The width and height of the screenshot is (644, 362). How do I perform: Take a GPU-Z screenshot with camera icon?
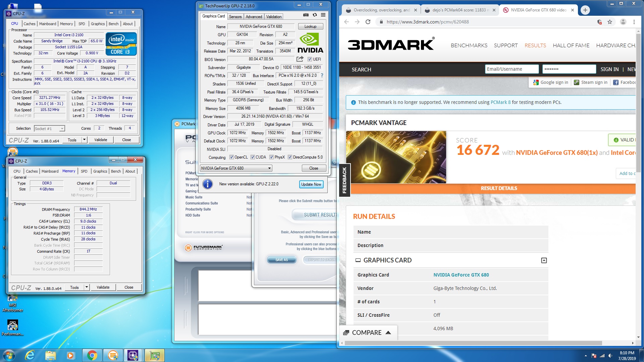click(x=306, y=15)
